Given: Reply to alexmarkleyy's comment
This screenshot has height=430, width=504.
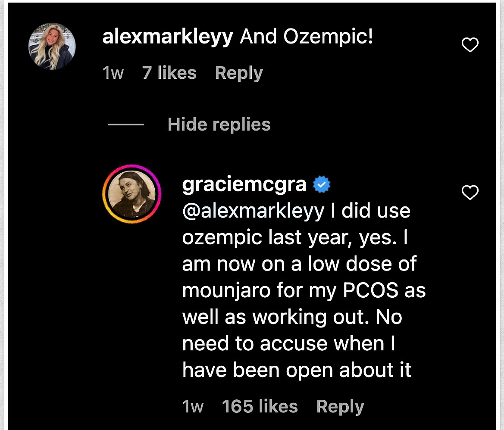Looking at the screenshot, I should click(239, 73).
